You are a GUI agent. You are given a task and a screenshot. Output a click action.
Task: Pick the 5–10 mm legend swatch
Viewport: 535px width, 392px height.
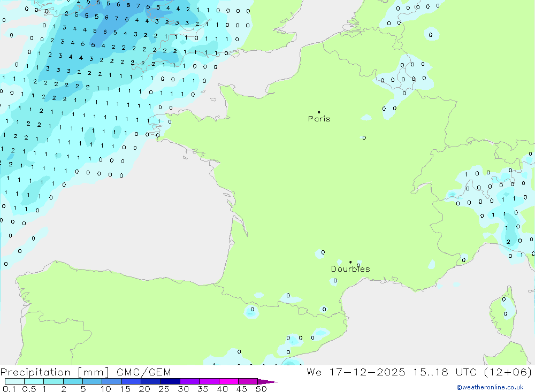pyautogui.click(x=92, y=381)
